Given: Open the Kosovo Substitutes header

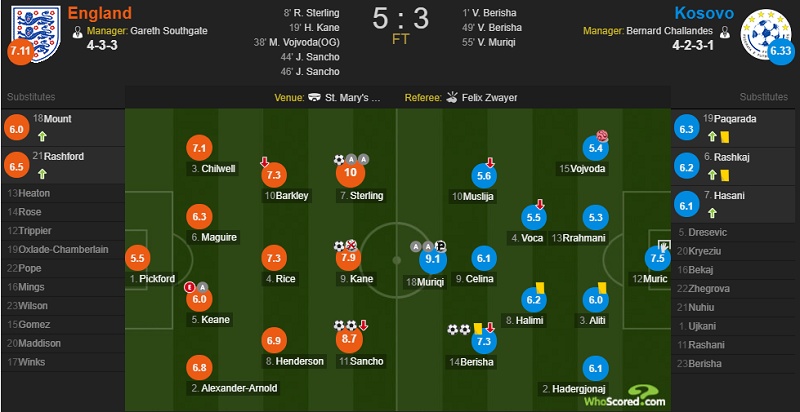Looking at the screenshot, I should pyautogui.click(x=764, y=97).
